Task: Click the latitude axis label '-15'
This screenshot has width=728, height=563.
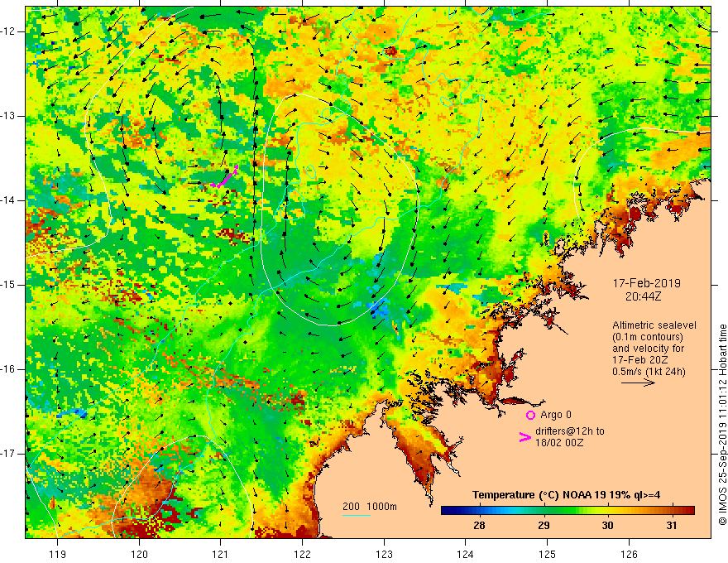Action: (x=9, y=284)
